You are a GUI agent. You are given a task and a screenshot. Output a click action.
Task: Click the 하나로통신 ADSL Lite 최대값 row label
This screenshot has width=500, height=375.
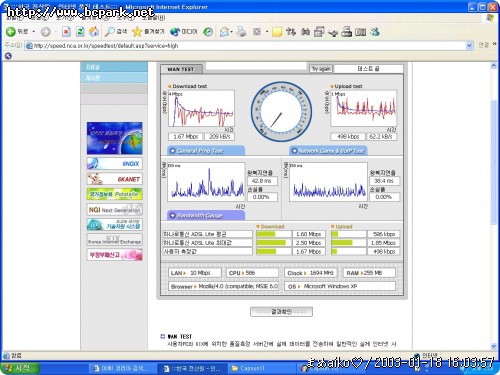coord(207,243)
